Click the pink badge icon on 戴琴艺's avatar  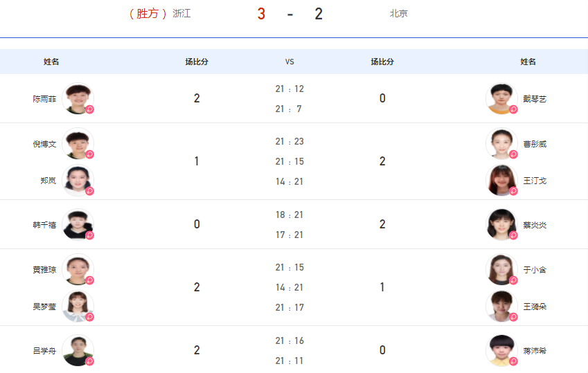[x=513, y=109]
